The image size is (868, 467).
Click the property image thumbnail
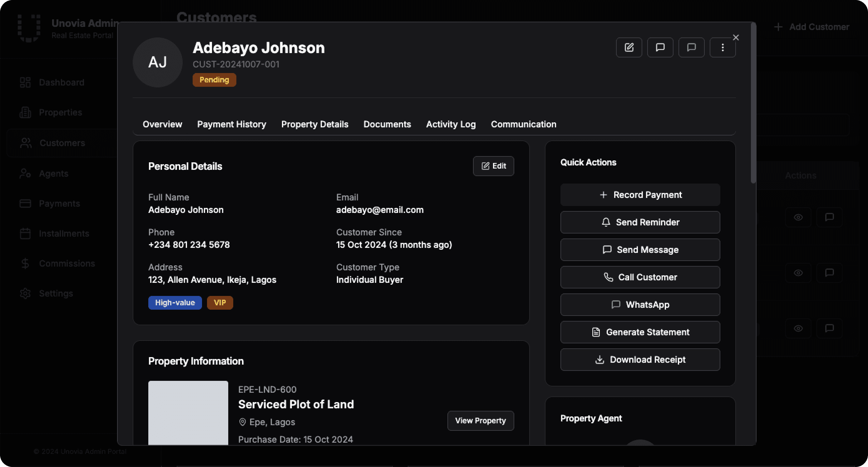(x=188, y=413)
